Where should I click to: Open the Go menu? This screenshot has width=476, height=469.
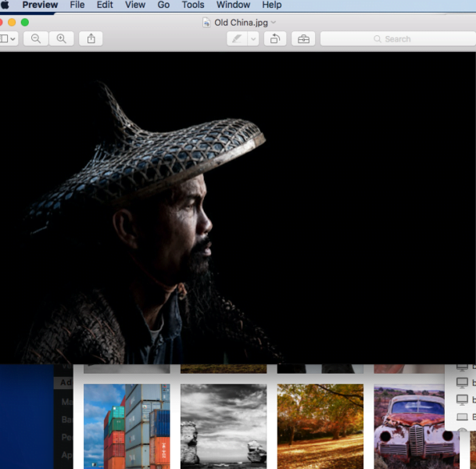click(x=163, y=5)
